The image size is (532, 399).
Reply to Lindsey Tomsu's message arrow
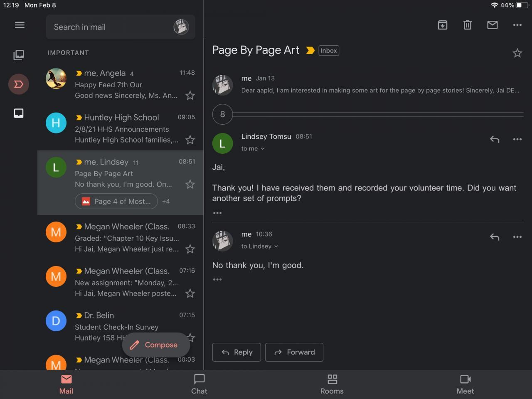[x=495, y=139]
